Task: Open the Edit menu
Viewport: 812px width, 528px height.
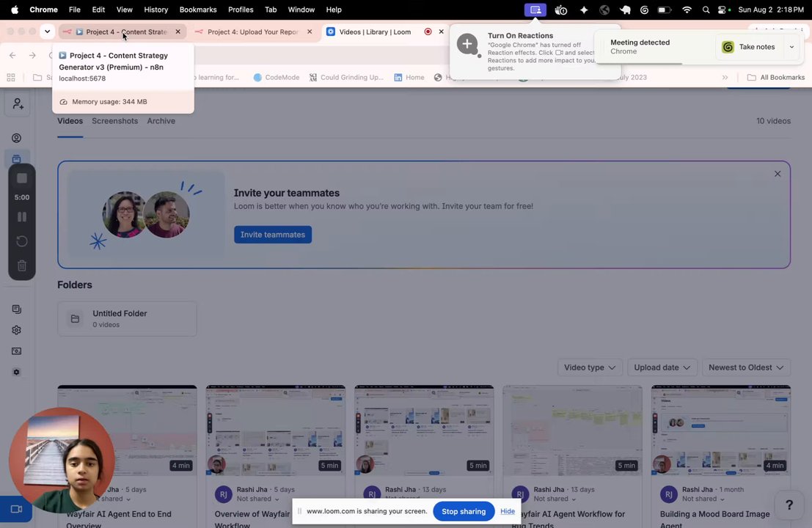Action: coord(98,10)
